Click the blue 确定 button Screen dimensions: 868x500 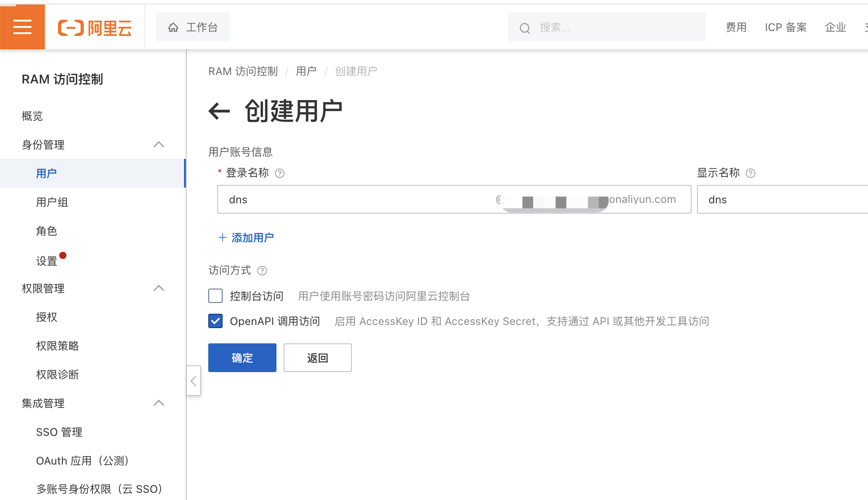pos(242,358)
